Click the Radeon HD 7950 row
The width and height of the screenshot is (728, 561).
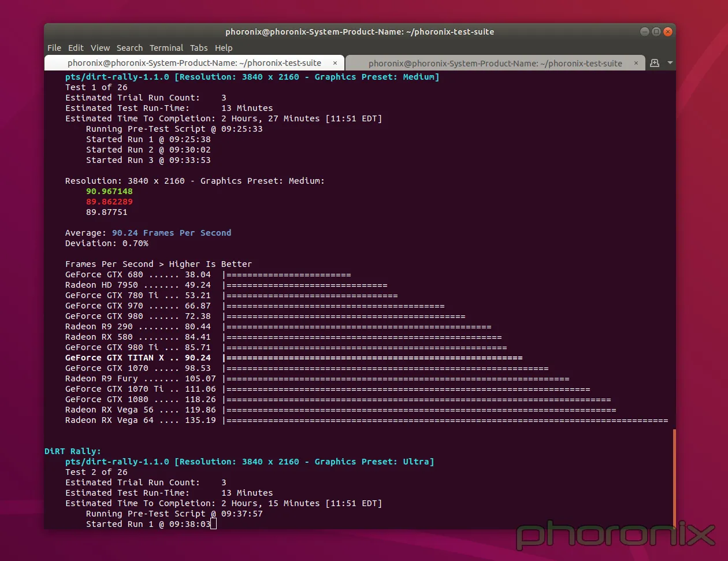pyautogui.click(x=226, y=285)
